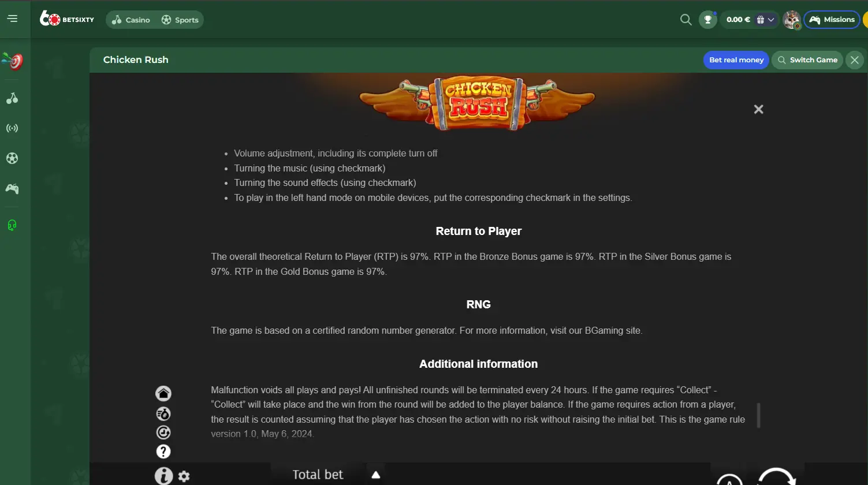Click the 'version 1.0, May 6, 2024' text

pos(262,434)
